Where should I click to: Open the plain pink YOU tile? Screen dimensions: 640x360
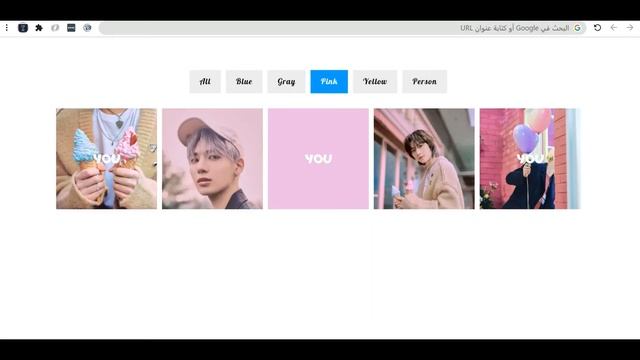coord(318,159)
